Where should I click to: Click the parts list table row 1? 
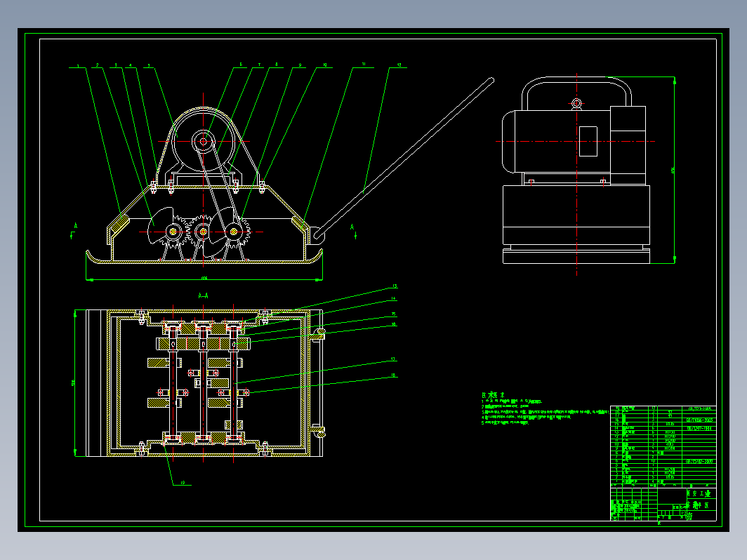663,482
